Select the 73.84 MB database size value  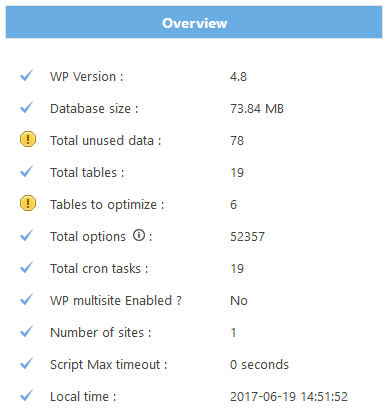[257, 109]
